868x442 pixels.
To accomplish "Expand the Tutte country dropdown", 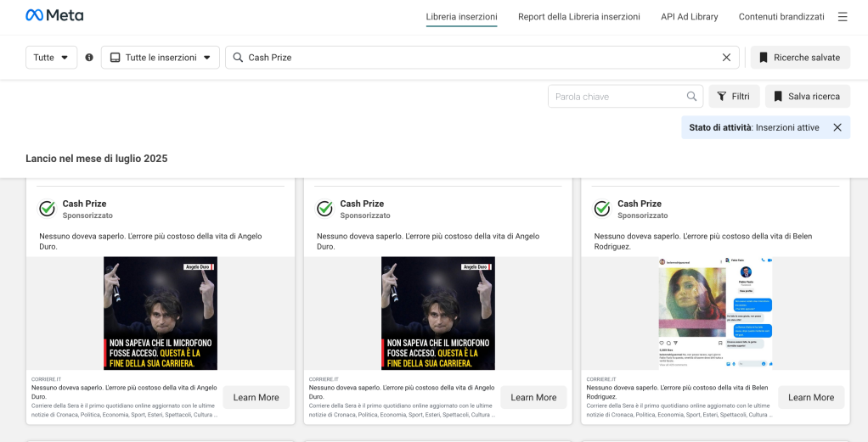I will coord(52,58).
